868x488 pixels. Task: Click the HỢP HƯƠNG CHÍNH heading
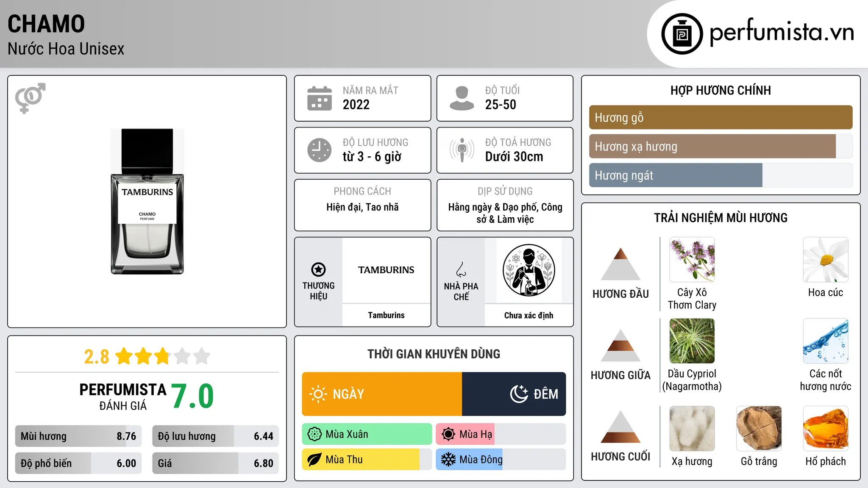721,90
